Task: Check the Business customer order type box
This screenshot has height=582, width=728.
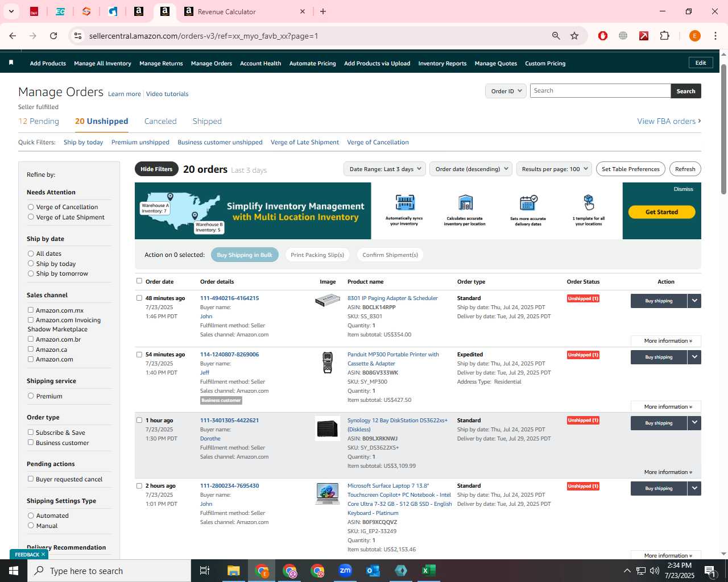Action: (31, 442)
